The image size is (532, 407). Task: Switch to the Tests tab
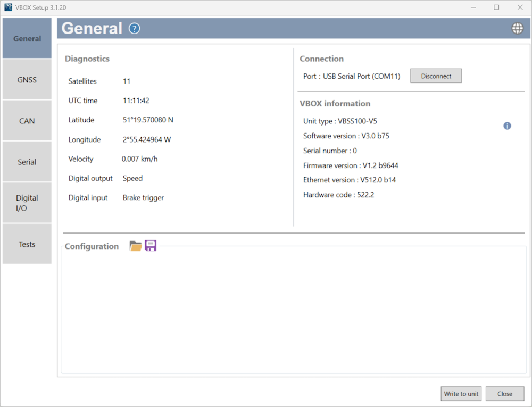click(27, 244)
